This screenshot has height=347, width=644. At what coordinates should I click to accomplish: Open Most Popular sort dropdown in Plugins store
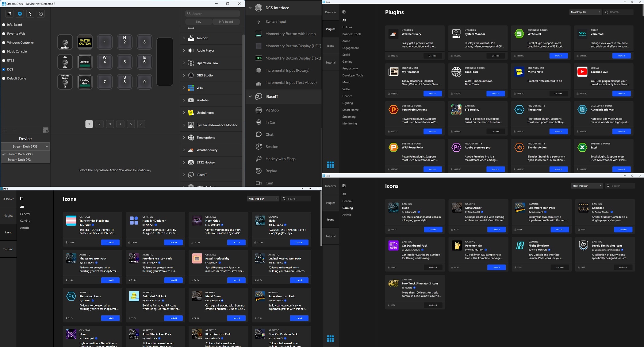coord(585,12)
